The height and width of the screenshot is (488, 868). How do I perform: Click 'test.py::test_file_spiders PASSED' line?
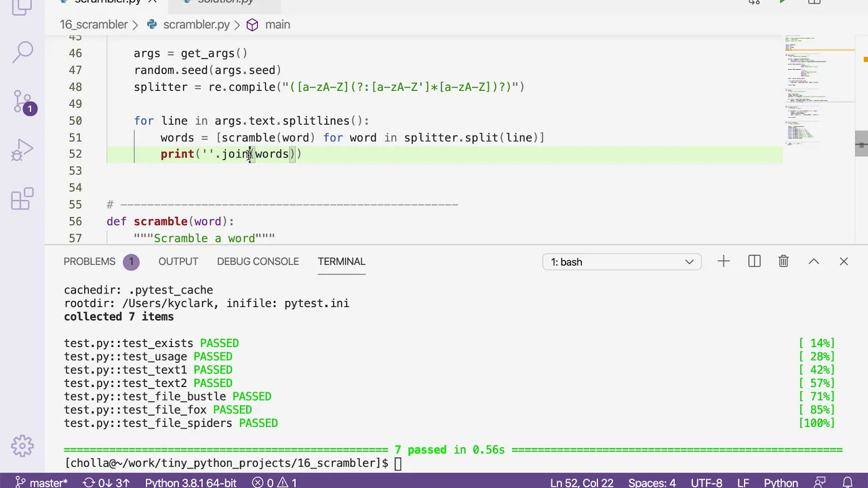pyautogui.click(x=171, y=424)
